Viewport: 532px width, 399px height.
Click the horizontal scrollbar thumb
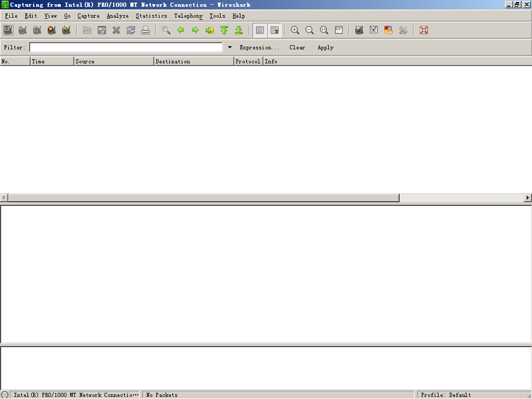coord(204,198)
